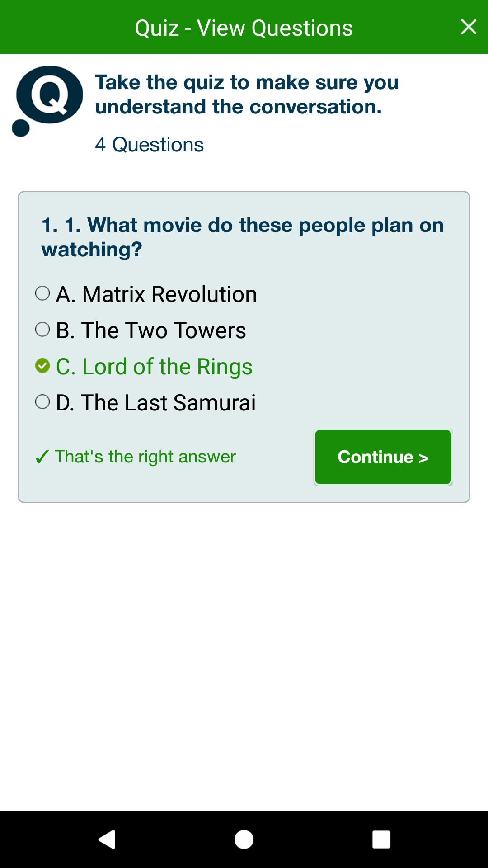Tap the "D. The Last Samurai" answer text
The width and height of the screenshot is (488, 868).
[x=156, y=403]
